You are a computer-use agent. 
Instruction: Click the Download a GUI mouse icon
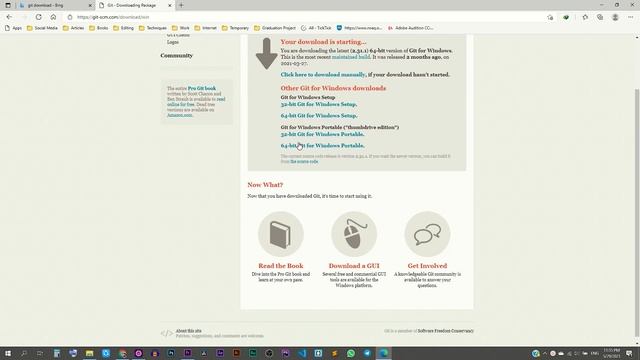tap(354, 234)
